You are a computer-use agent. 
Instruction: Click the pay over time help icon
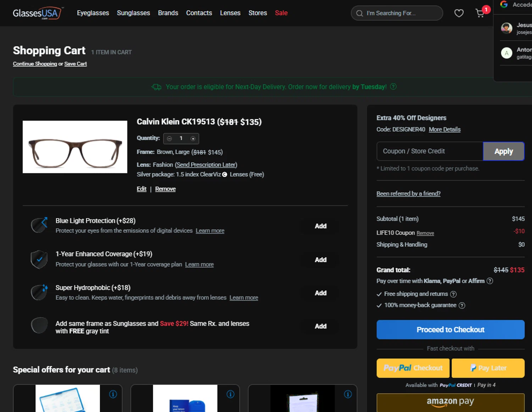490,281
